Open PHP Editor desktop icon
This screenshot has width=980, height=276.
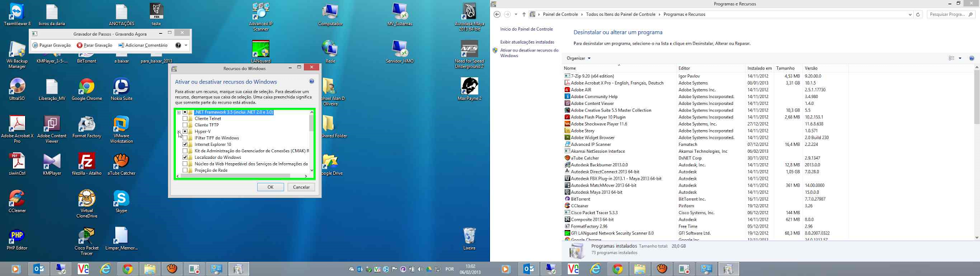[x=17, y=239]
